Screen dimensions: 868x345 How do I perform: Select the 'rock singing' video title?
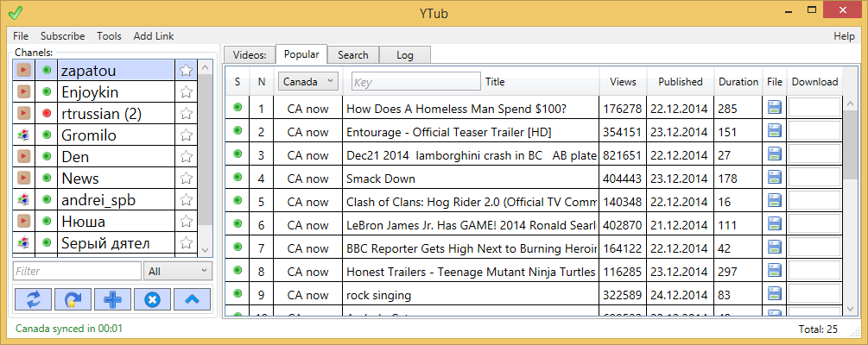click(378, 295)
